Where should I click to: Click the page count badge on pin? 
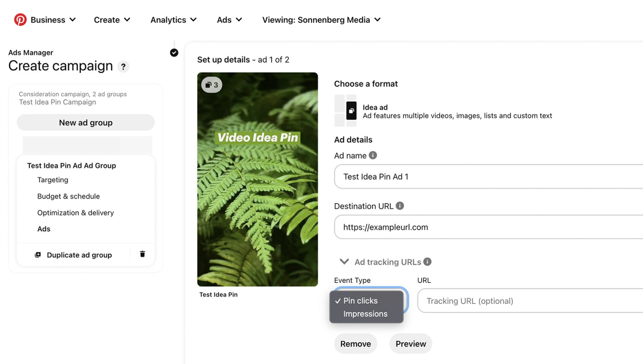click(x=212, y=85)
